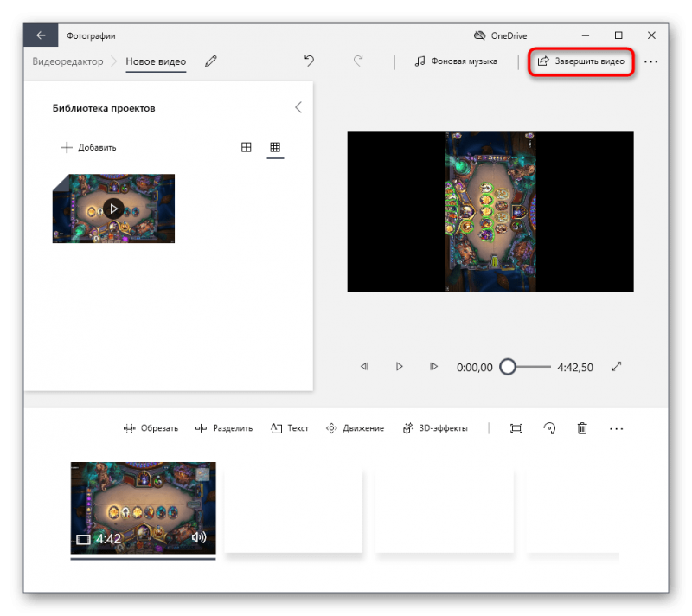The height and width of the screenshot is (616, 692).
Task: Click Добавить to add media
Action: point(89,147)
